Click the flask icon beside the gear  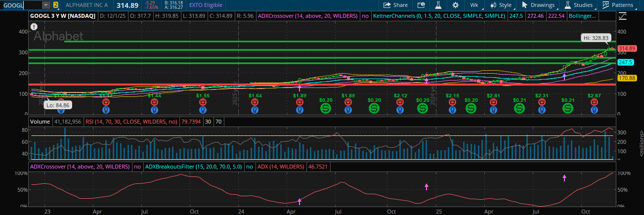pos(438,5)
